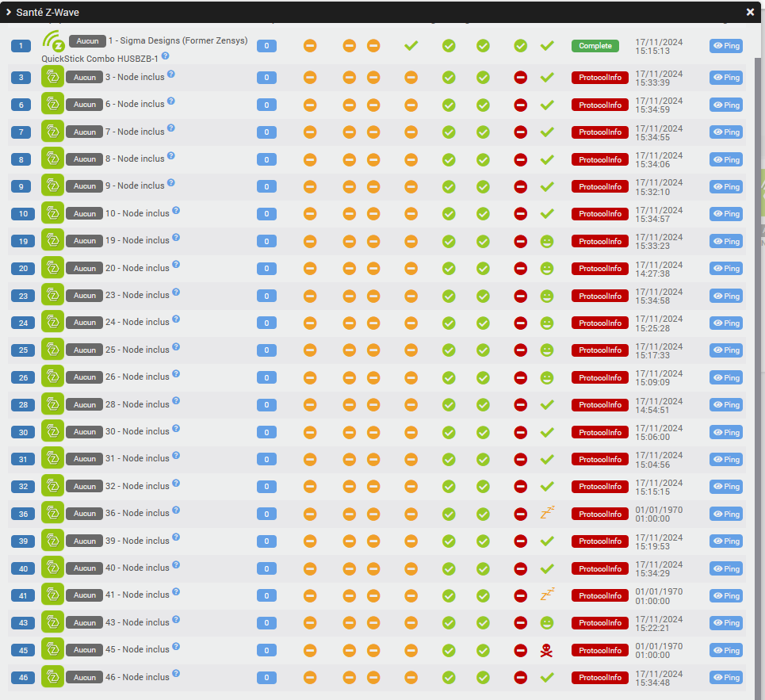Click the help icon next to QuickStick Combo HUSBZB-1

tap(165, 57)
